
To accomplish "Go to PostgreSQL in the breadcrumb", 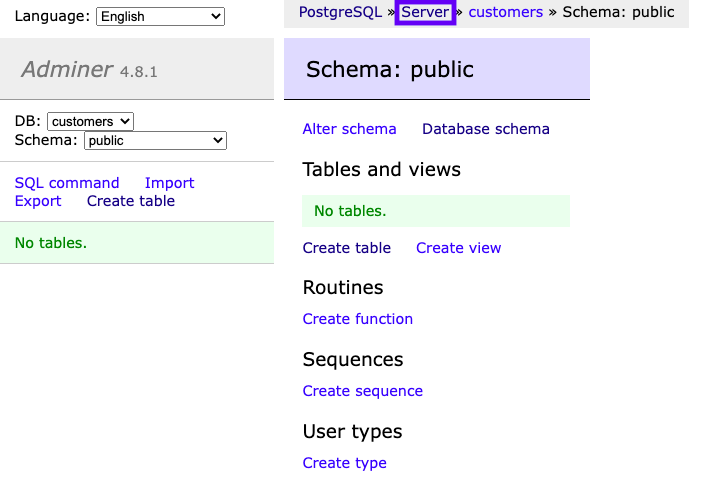I will pyautogui.click(x=340, y=12).
